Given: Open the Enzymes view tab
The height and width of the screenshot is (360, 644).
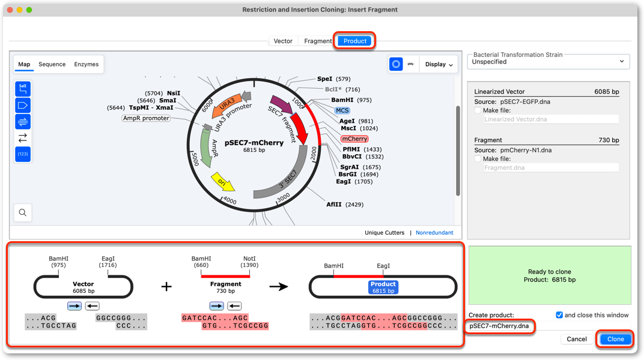Looking at the screenshot, I should (87, 64).
